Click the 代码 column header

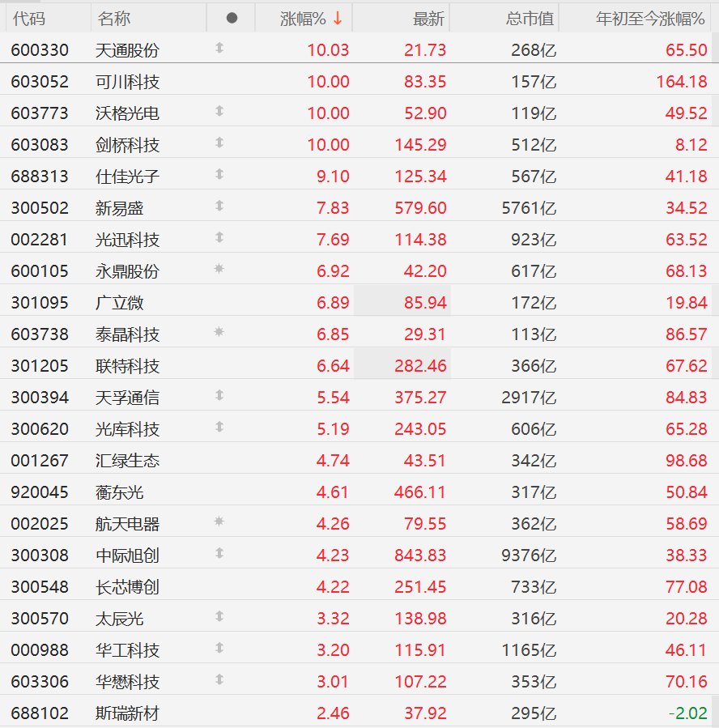point(29,19)
